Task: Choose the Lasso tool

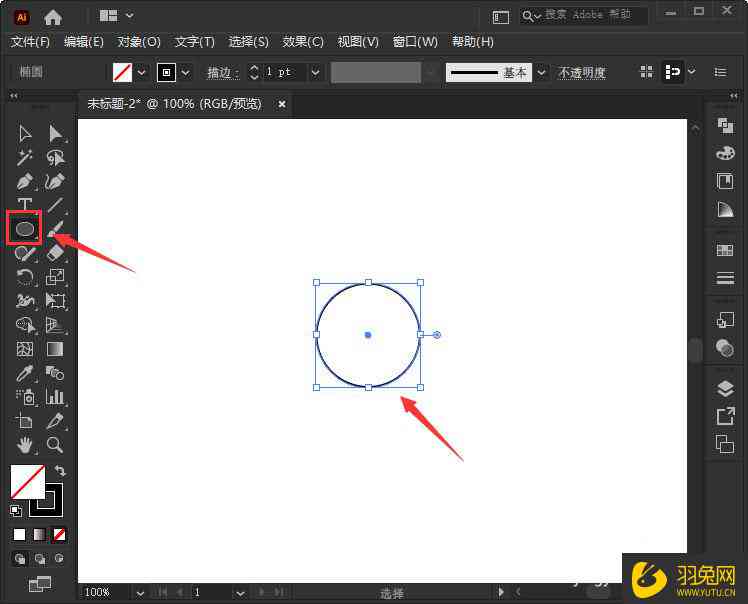Action: 55,157
